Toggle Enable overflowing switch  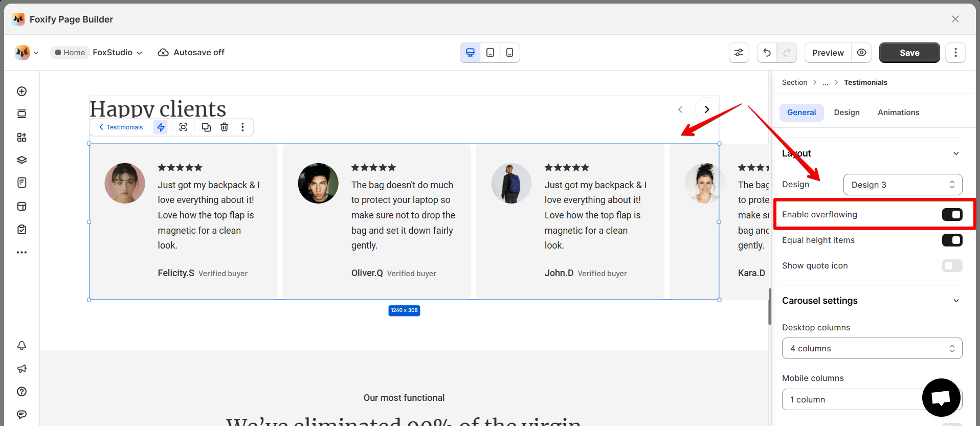(952, 215)
